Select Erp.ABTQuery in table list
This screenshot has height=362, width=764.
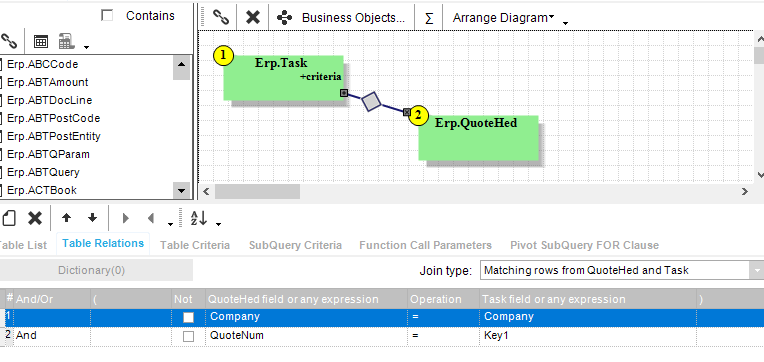[43, 172]
